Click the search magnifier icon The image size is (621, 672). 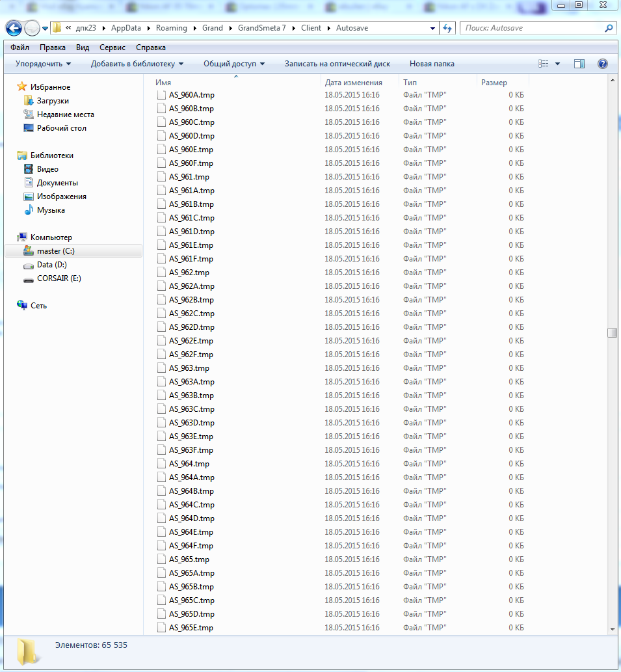609,28
